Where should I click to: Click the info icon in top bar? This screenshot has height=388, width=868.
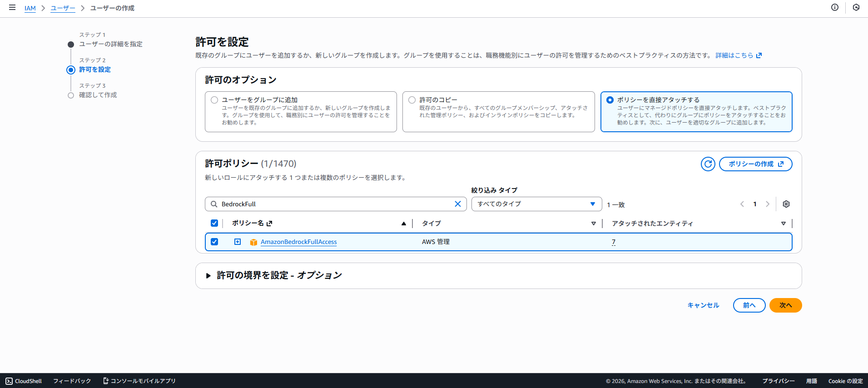tap(834, 7)
